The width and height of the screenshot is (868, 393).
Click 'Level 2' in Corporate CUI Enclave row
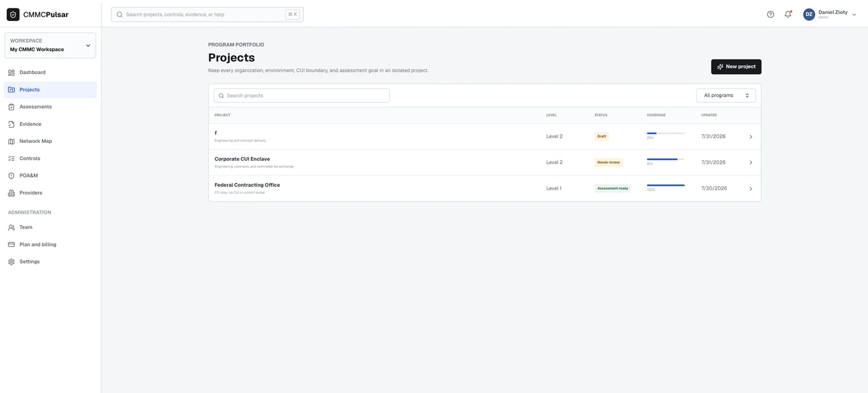click(x=555, y=163)
